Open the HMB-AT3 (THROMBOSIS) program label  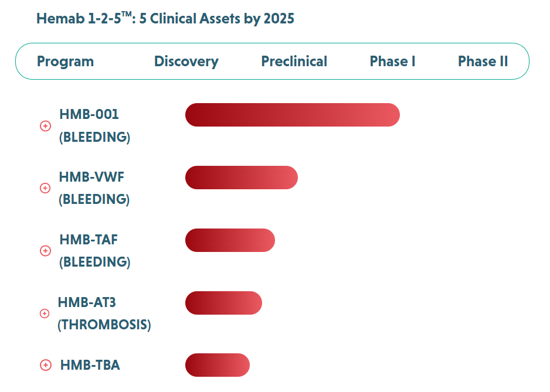tap(104, 313)
